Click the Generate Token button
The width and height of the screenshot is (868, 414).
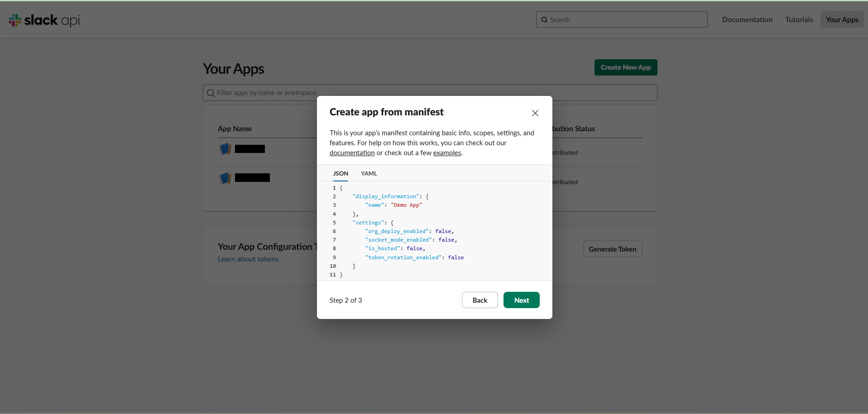pos(613,249)
